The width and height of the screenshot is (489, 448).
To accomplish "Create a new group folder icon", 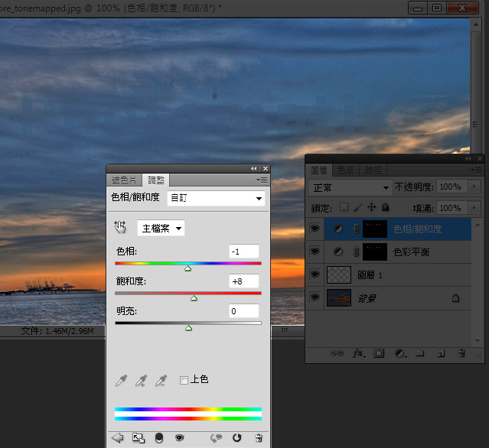I will [420, 353].
